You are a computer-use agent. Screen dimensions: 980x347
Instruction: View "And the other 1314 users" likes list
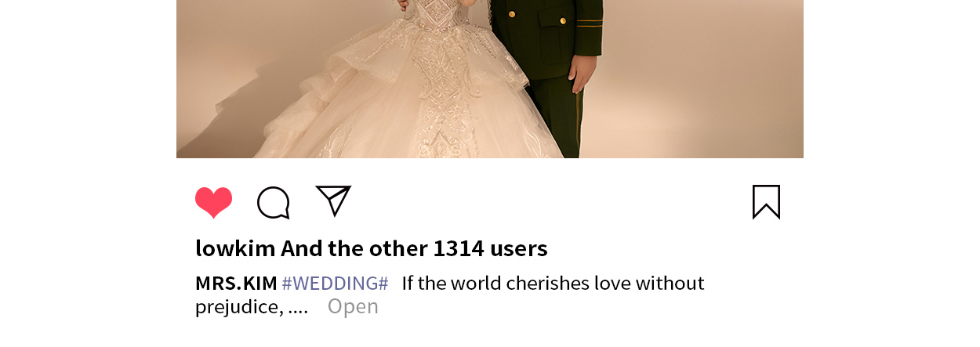pos(414,249)
